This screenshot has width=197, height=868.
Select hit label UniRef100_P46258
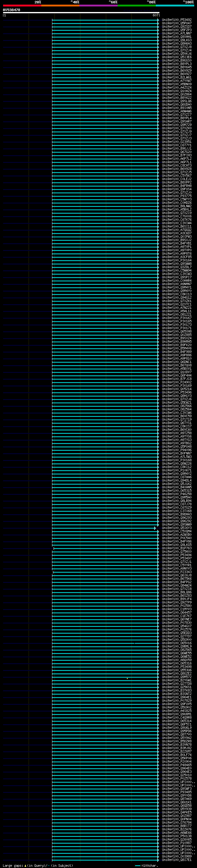[177, 494]
